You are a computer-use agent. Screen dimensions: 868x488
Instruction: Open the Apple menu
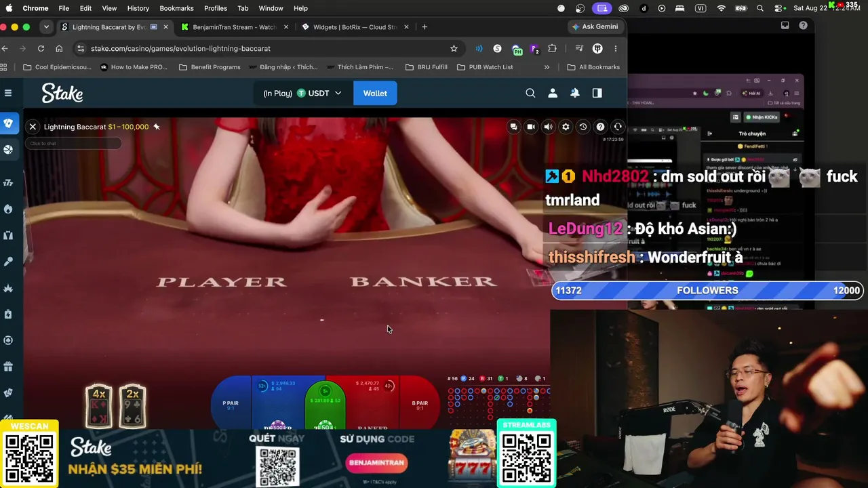[x=9, y=8]
